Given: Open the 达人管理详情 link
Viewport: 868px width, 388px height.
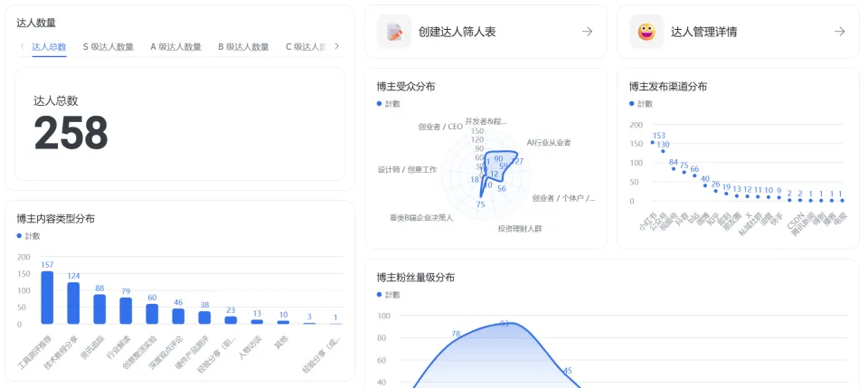Looking at the screenshot, I should coord(703,32).
